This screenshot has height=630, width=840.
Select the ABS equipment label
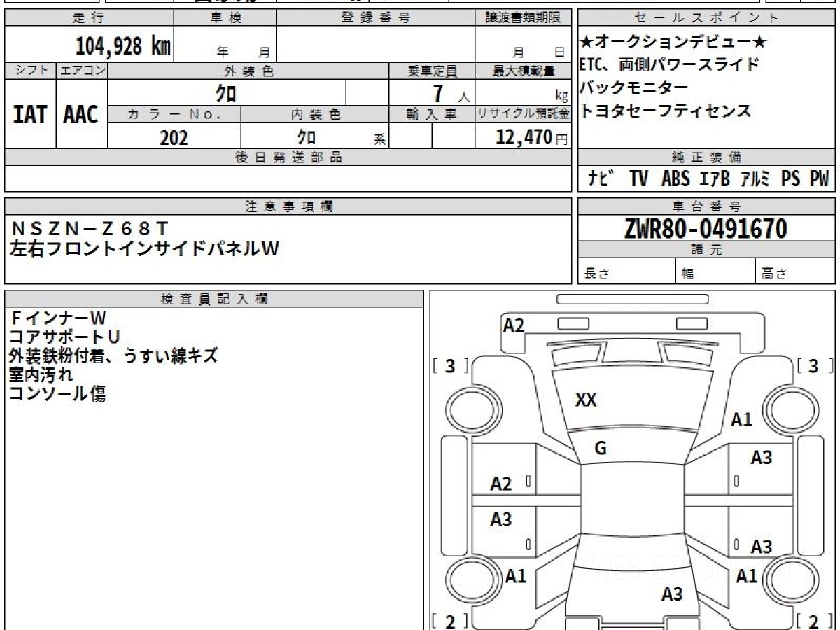click(x=675, y=179)
